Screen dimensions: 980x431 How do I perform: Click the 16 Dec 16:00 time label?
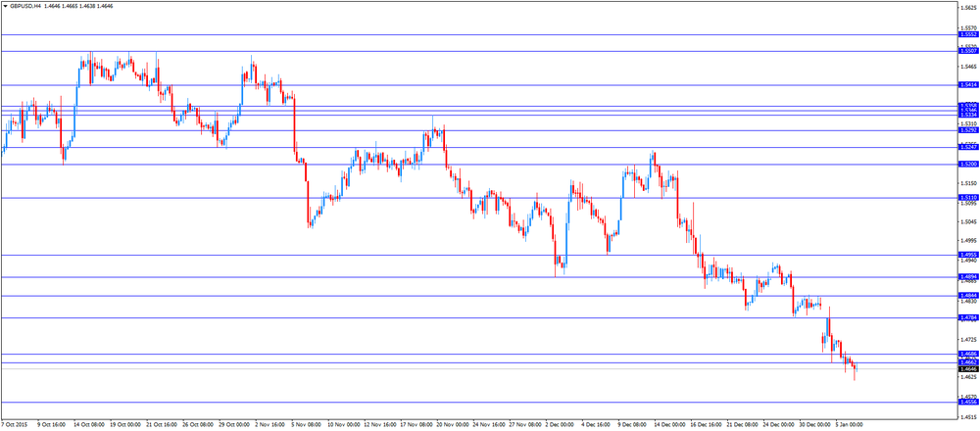point(706,424)
